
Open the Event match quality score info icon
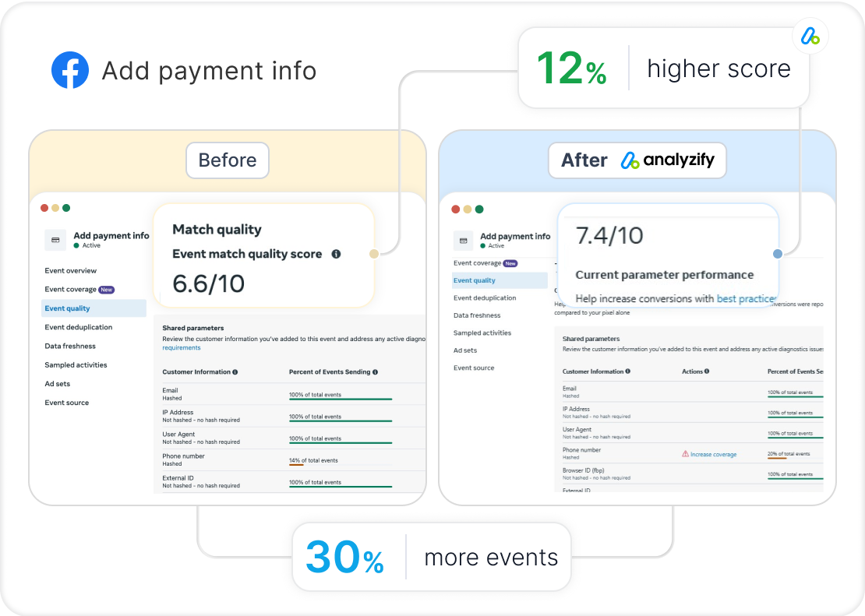pos(336,254)
